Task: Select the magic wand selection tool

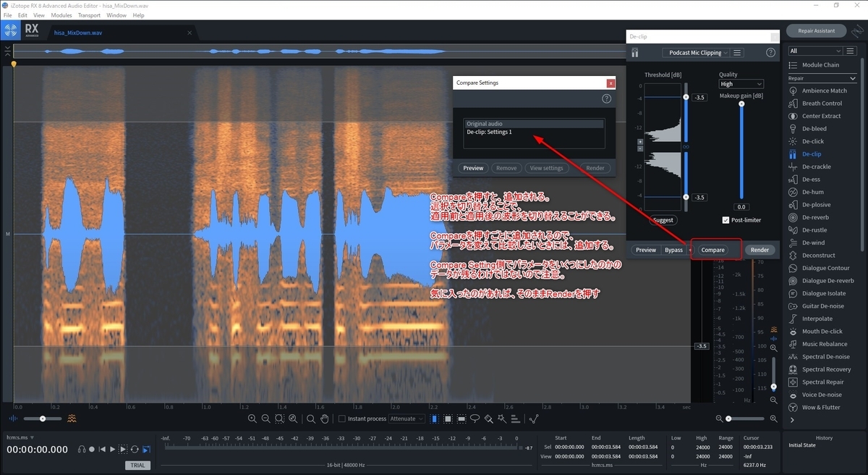Action: click(x=502, y=419)
